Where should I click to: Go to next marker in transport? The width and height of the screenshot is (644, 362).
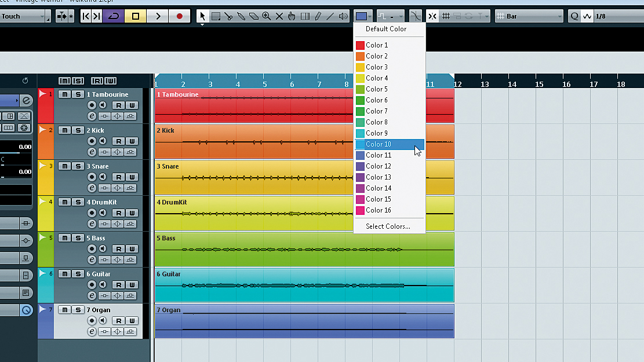(x=97, y=16)
